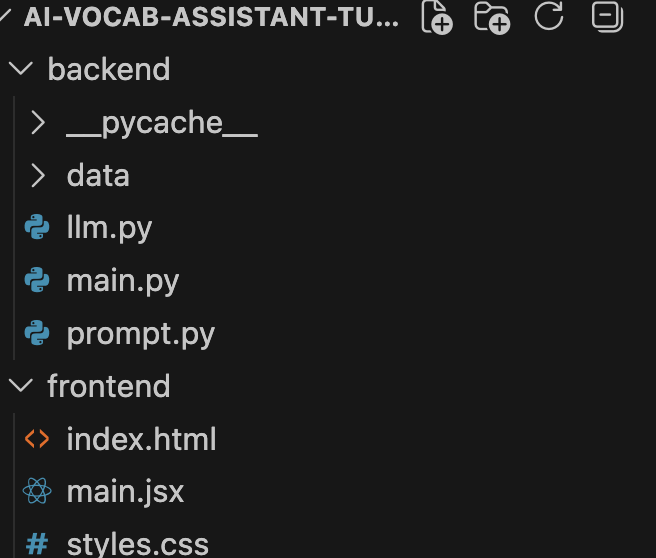Click the New Folder icon
This screenshot has width=656, height=558.
(x=492, y=17)
